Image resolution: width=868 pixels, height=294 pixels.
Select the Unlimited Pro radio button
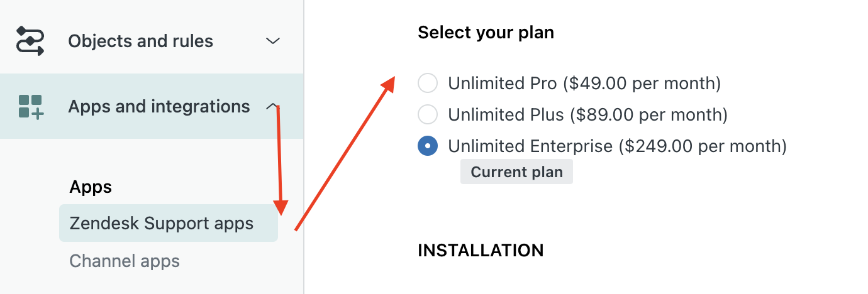(428, 83)
